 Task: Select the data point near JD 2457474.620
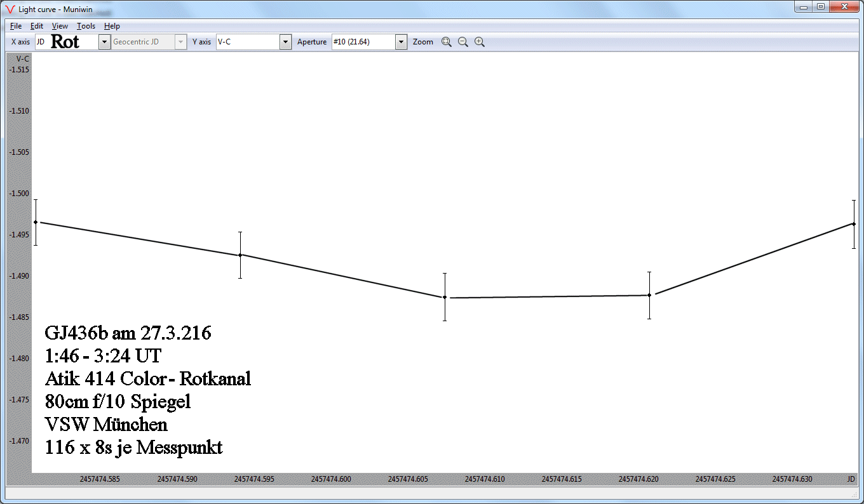coord(649,295)
